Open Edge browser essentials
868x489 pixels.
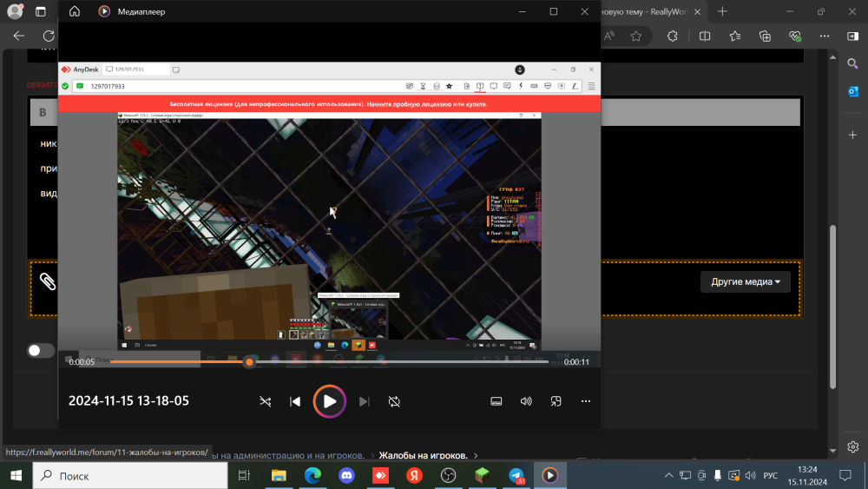coord(795,36)
